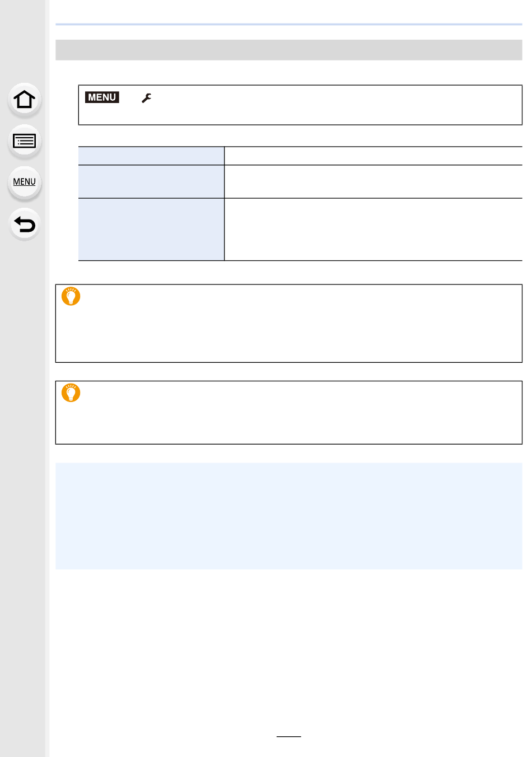Click the top blue label cell in table
The width and height of the screenshot is (532, 757).
coord(151,156)
